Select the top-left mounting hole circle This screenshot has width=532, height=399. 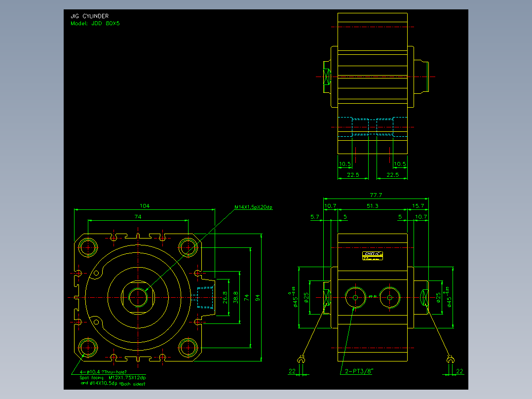point(88,247)
